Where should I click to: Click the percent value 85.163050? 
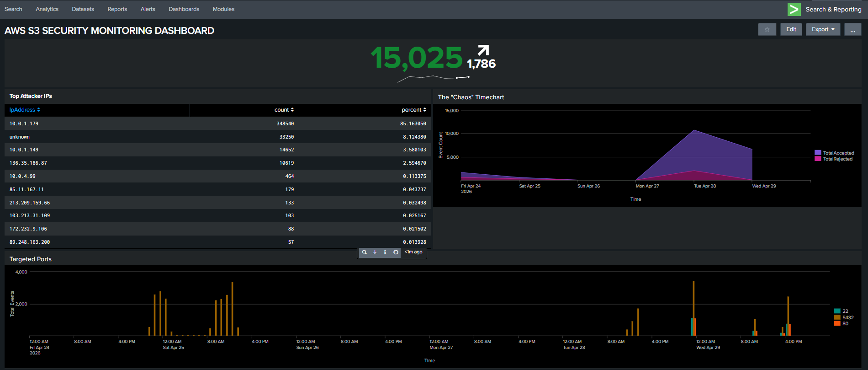(413, 123)
